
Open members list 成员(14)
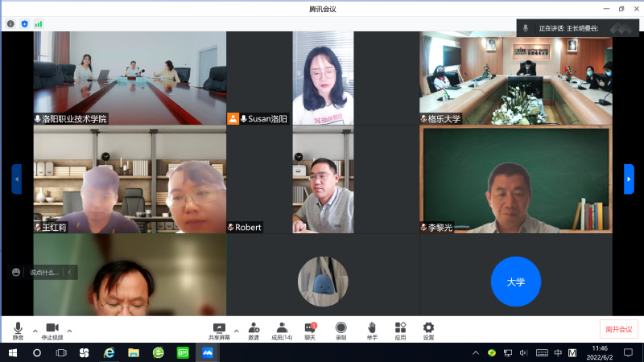[x=282, y=330]
